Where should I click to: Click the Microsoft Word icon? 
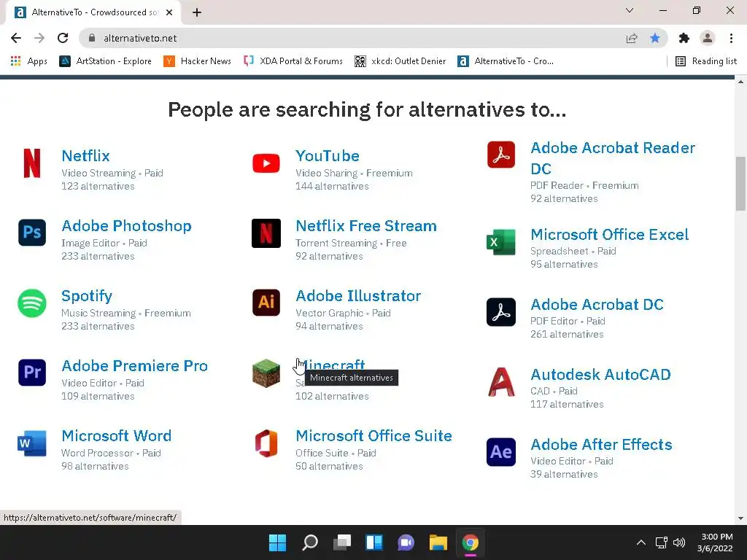click(x=32, y=443)
